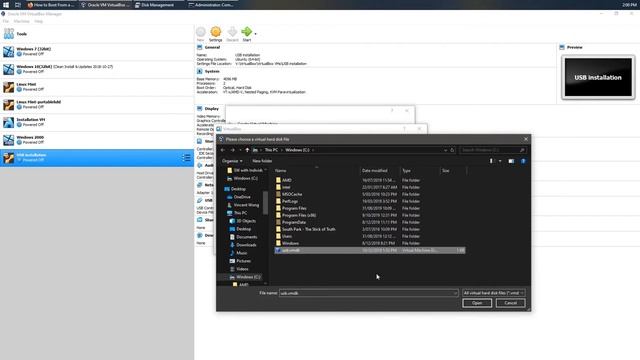Viewport: 640px width, 360px height.
Task: Select 3D Objects in navigation pane
Action: (x=246, y=221)
